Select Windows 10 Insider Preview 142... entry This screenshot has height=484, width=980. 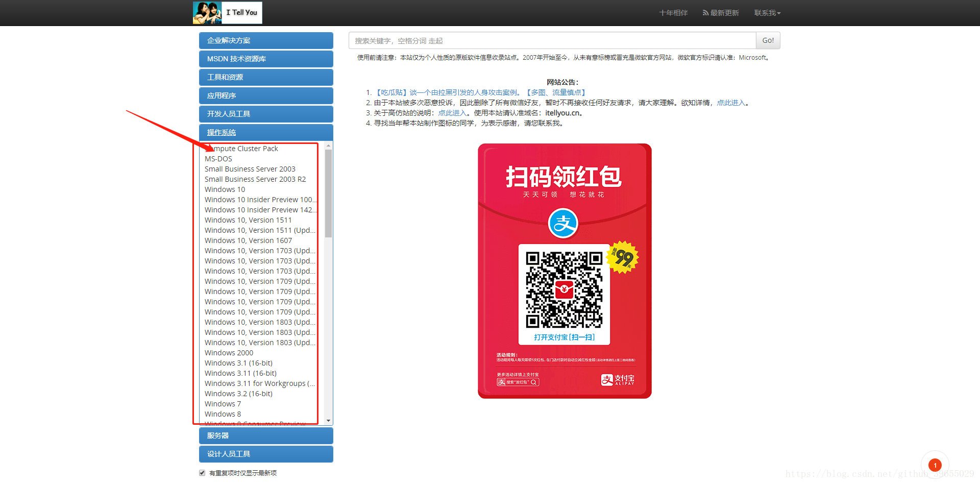pos(260,210)
